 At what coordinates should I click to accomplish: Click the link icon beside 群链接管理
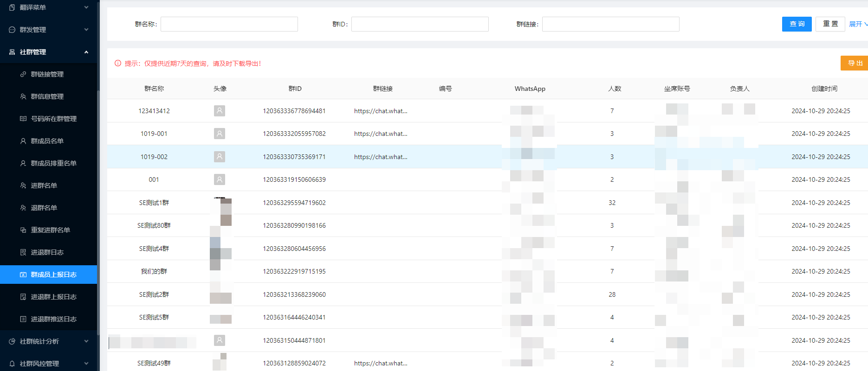(x=23, y=74)
